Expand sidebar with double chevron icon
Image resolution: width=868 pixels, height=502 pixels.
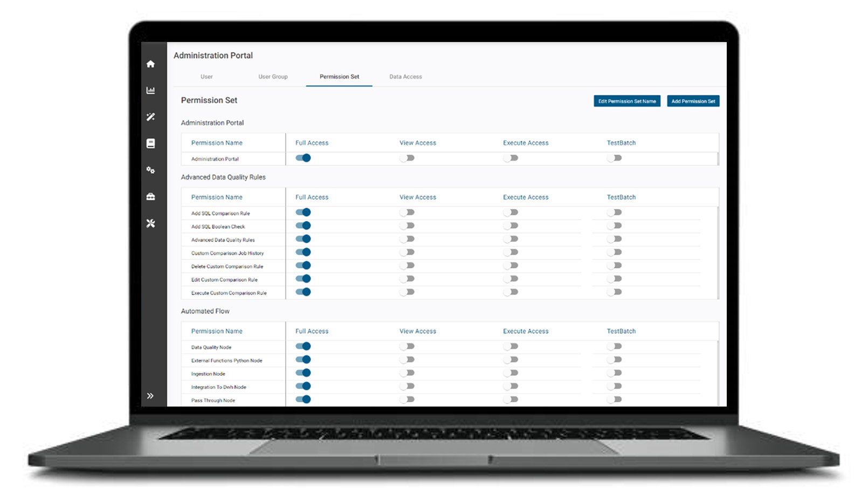coord(150,396)
